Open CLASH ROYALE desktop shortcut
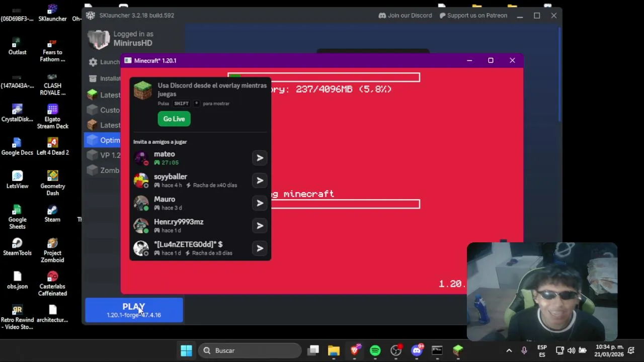The width and height of the screenshot is (644, 362). [52, 83]
